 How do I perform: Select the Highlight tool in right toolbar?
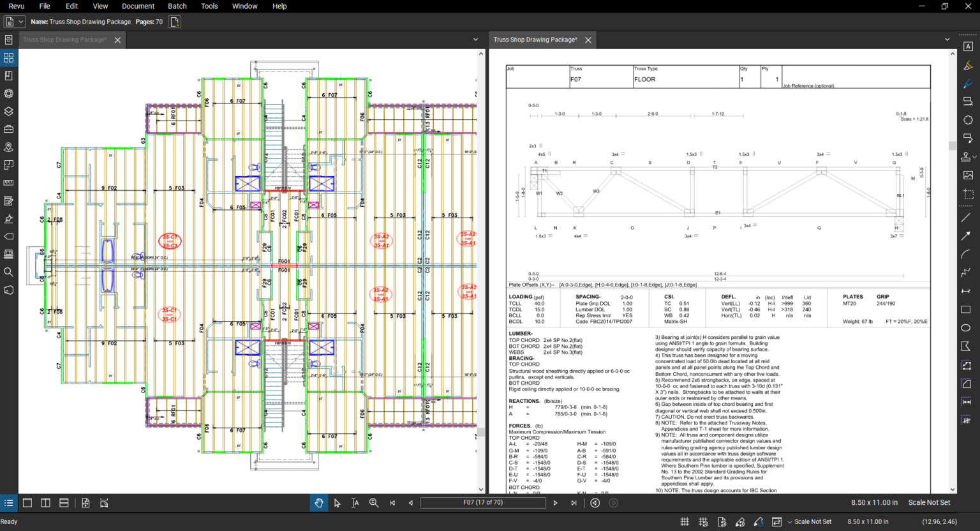coord(968,65)
